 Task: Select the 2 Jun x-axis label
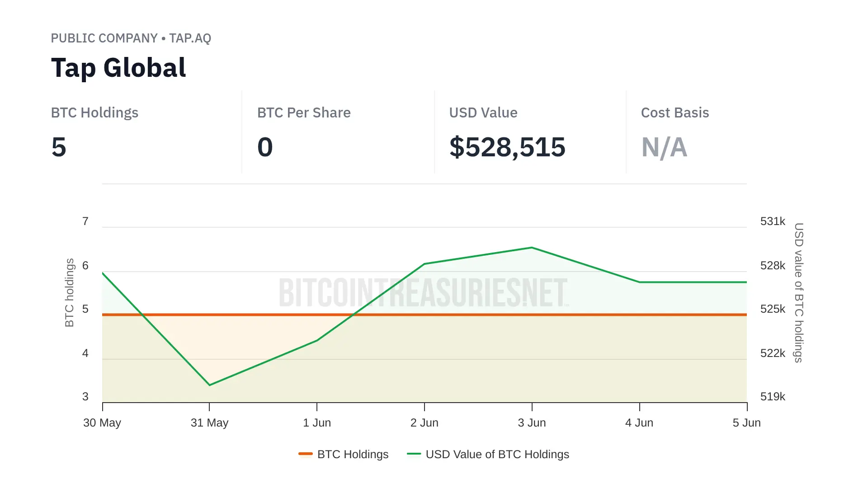pyautogui.click(x=425, y=423)
